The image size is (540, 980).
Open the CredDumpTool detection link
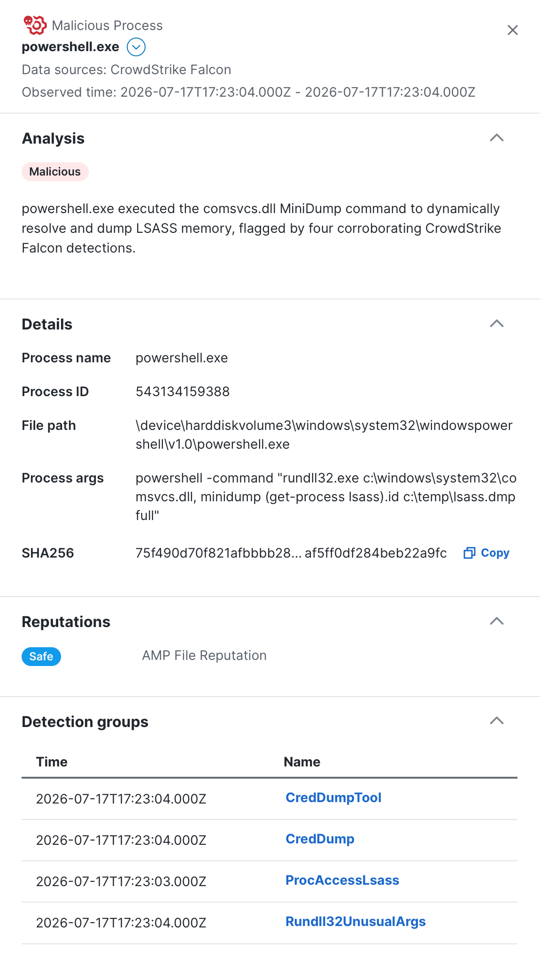tap(333, 798)
